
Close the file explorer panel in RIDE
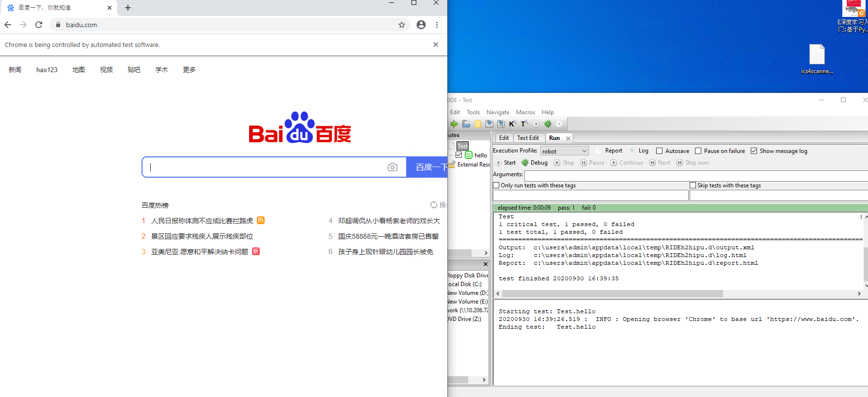[x=485, y=264]
